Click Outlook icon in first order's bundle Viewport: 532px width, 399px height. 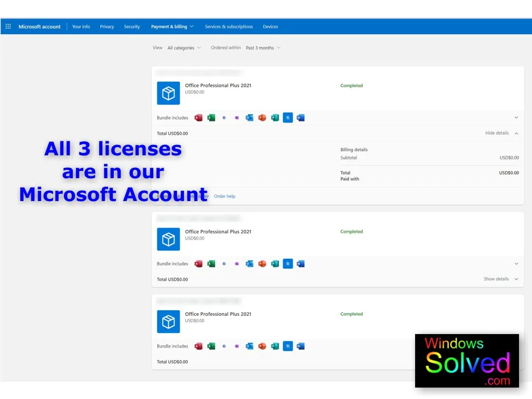[249, 118]
